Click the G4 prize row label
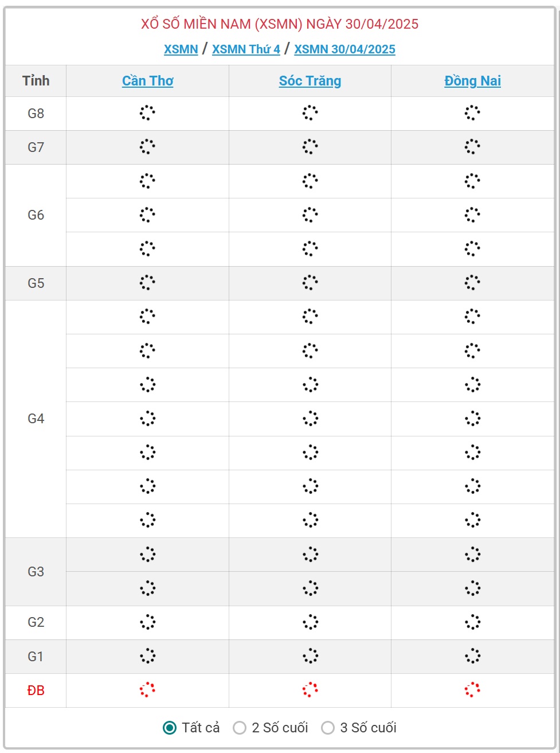The width and height of the screenshot is (560, 753). coord(36,419)
